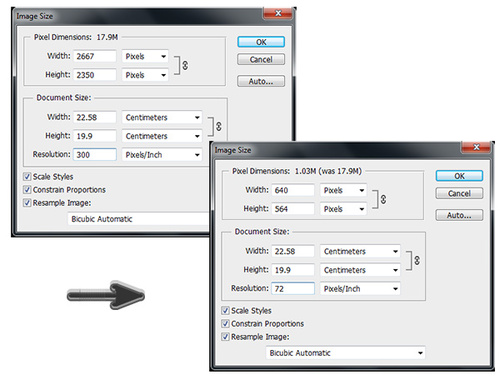Open Bicubic Automatic dropdown in front dialog
Viewport: 500px width, 385px height.
pos(346,353)
